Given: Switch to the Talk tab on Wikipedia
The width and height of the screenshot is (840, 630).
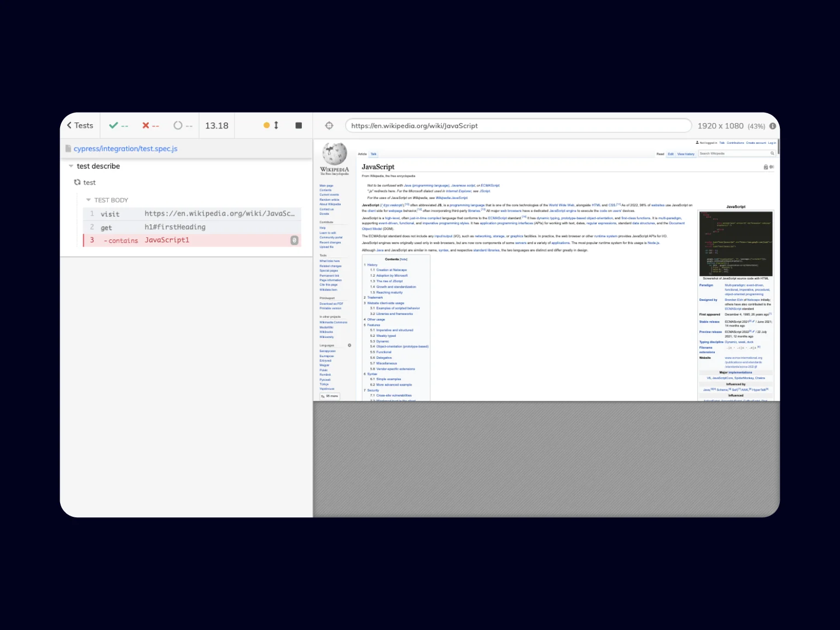Looking at the screenshot, I should click(x=374, y=154).
